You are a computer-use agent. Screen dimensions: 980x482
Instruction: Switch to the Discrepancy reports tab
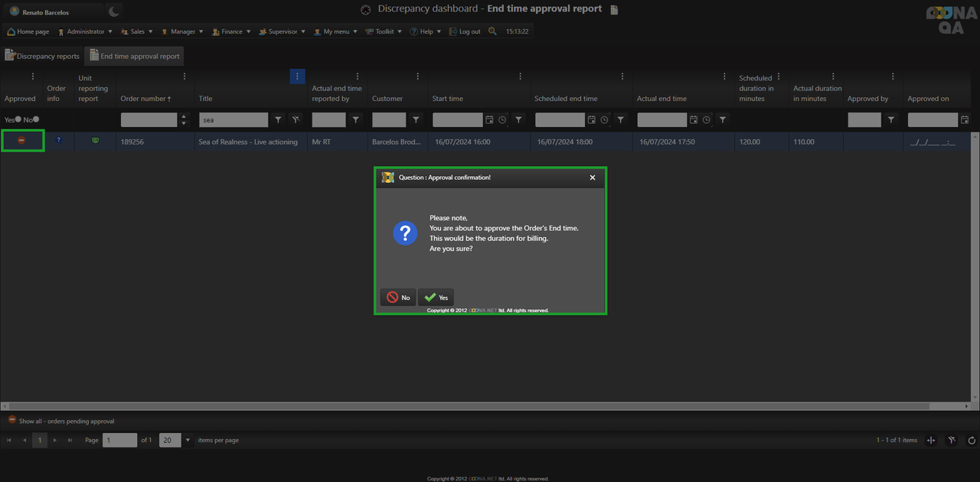point(42,56)
